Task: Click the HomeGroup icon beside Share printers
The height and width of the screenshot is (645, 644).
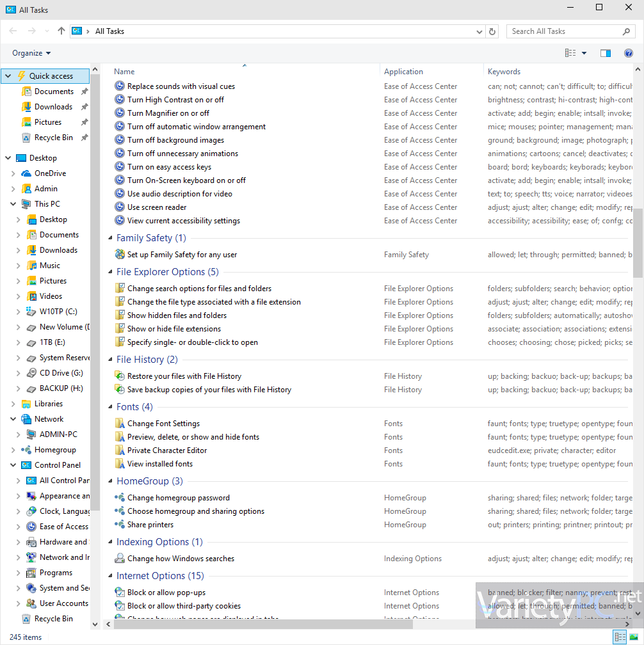Action: 120,524
